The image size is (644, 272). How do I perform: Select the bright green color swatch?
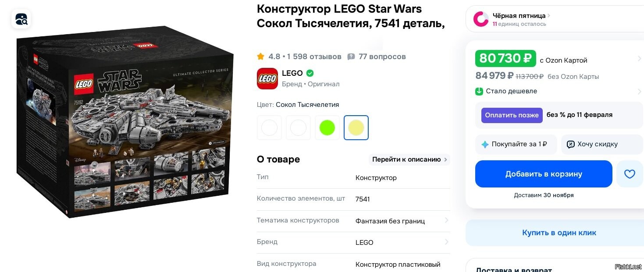327,127
